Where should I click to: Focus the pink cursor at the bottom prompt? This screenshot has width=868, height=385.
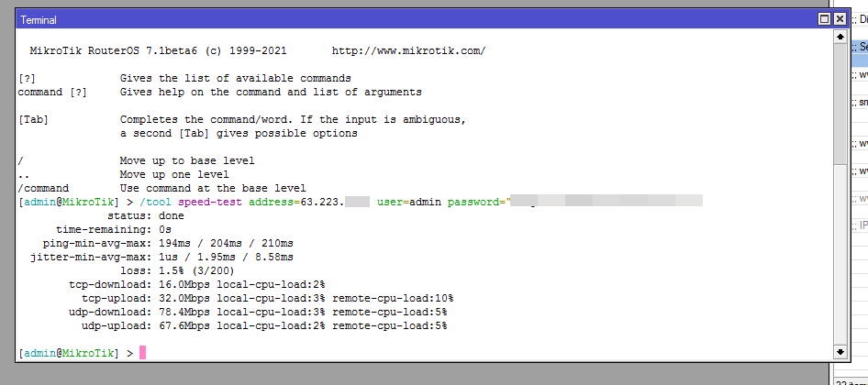[142, 353]
